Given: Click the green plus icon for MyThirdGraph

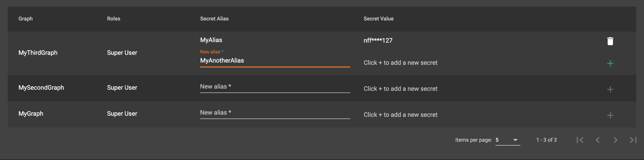Looking at the screenshot, I should click(610, 63).
